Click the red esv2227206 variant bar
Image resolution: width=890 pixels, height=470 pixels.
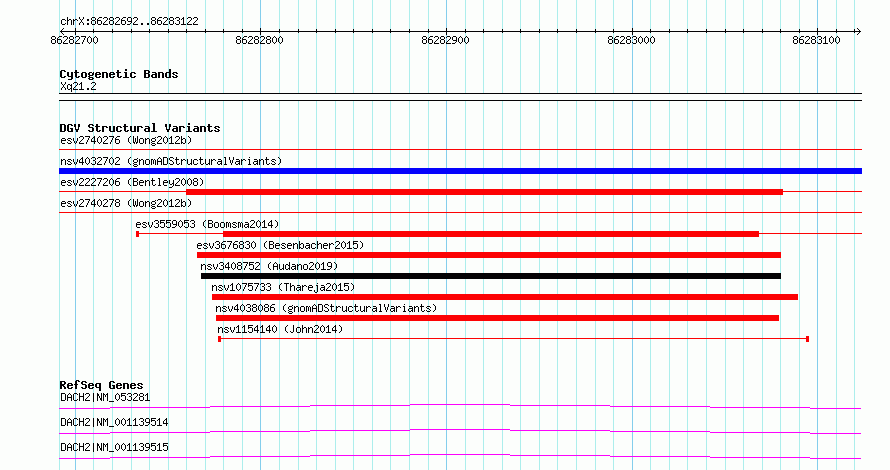[x=484, y=192]
